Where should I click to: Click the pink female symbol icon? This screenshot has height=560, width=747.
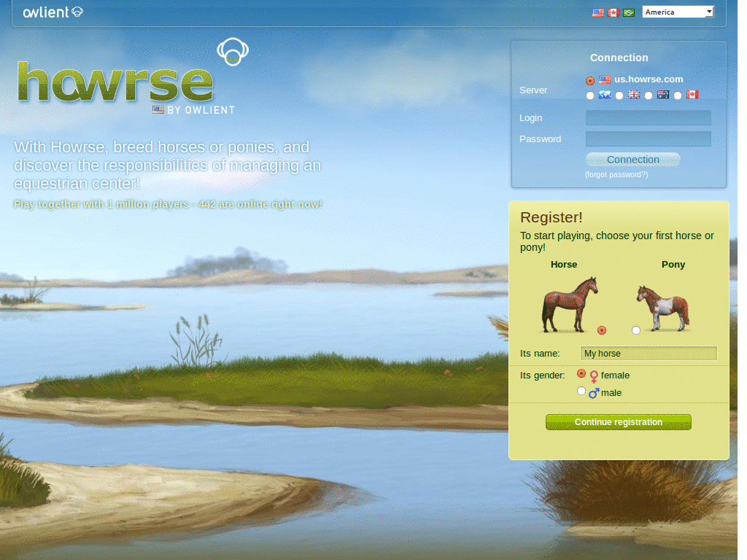click(594, 376)
